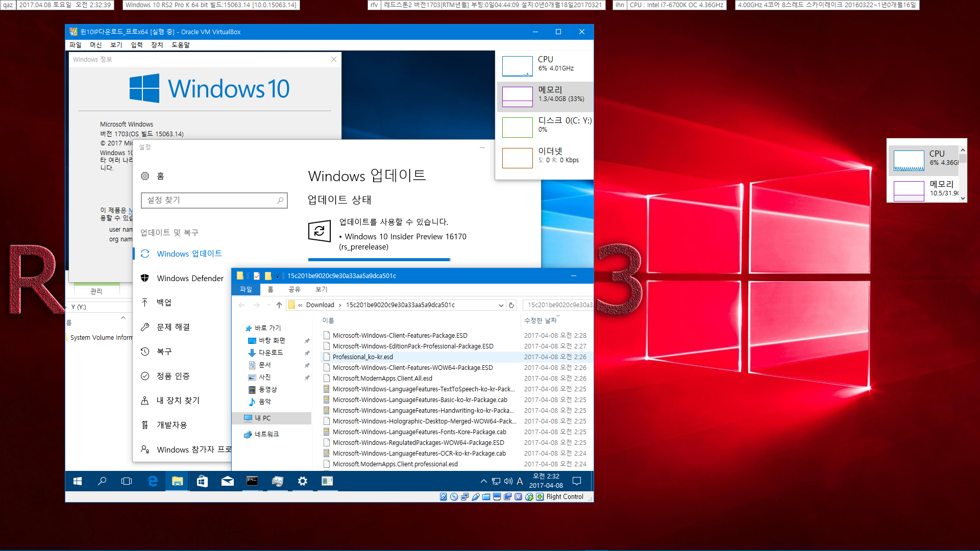980x551 pixels.
Task: Switch to the resource monitor taskbar icon
Action: (x=277, y=481)
